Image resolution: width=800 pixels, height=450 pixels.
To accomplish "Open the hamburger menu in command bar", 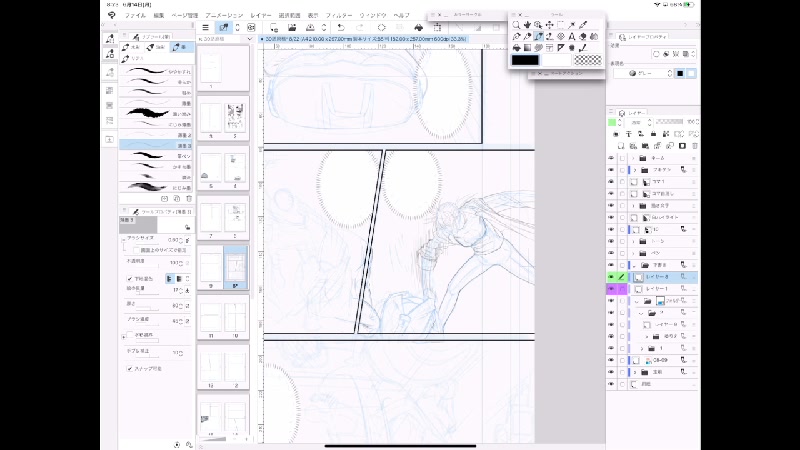I will tap(205, 28).
